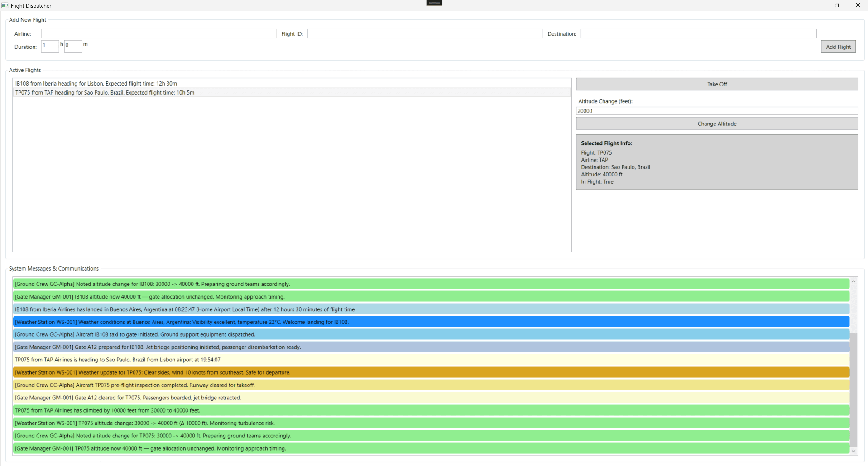
Task: Click the Flight Dispatcher app icon in title bar
Action: tap(5, 5)
